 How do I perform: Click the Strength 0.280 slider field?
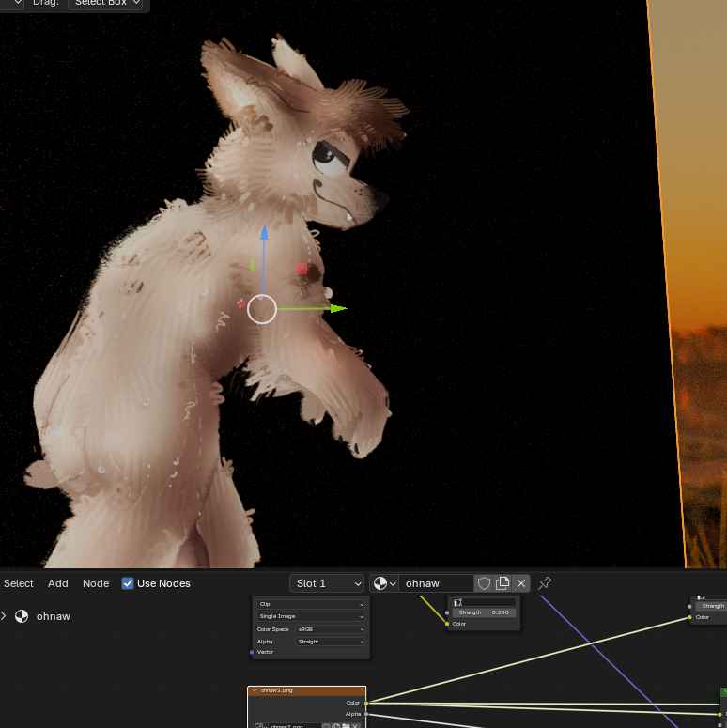[485, 612]
